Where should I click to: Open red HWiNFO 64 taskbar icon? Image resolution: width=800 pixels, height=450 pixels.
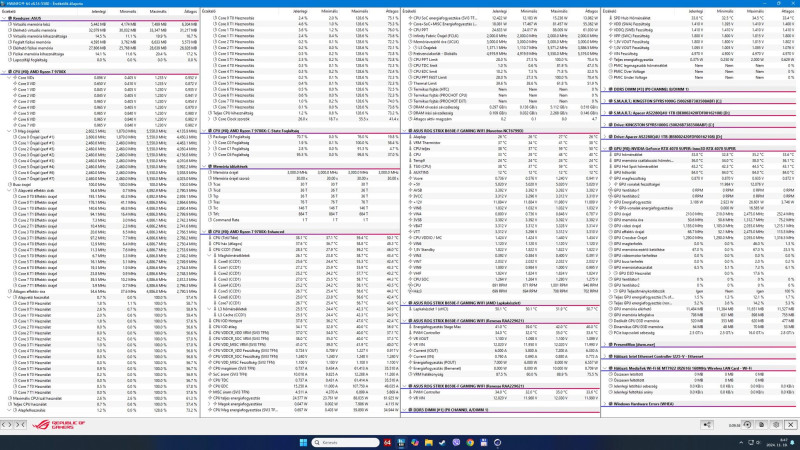tap(387, 442)
